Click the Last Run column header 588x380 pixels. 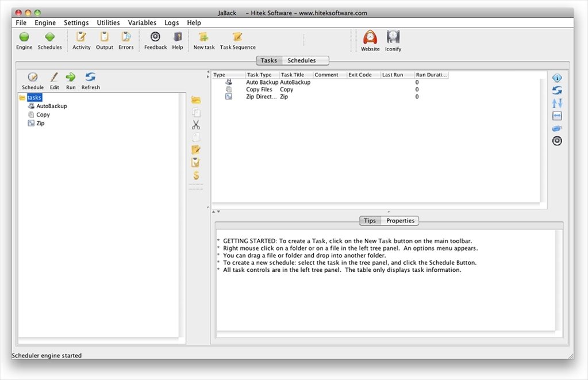397,75
